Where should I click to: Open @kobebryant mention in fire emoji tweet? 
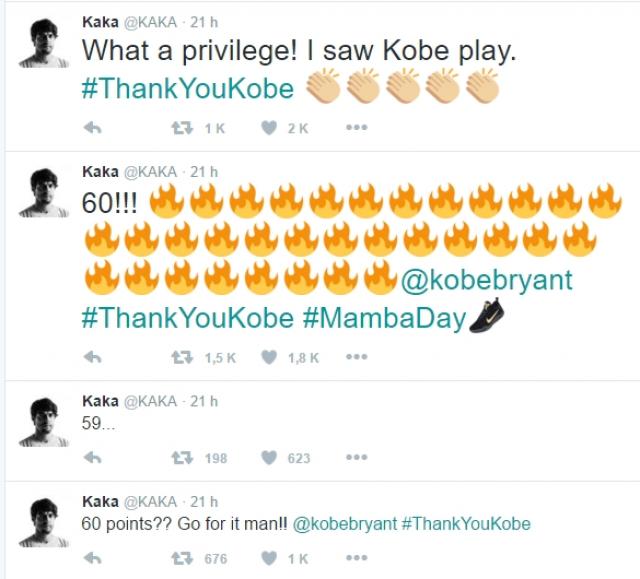point(486,280)
